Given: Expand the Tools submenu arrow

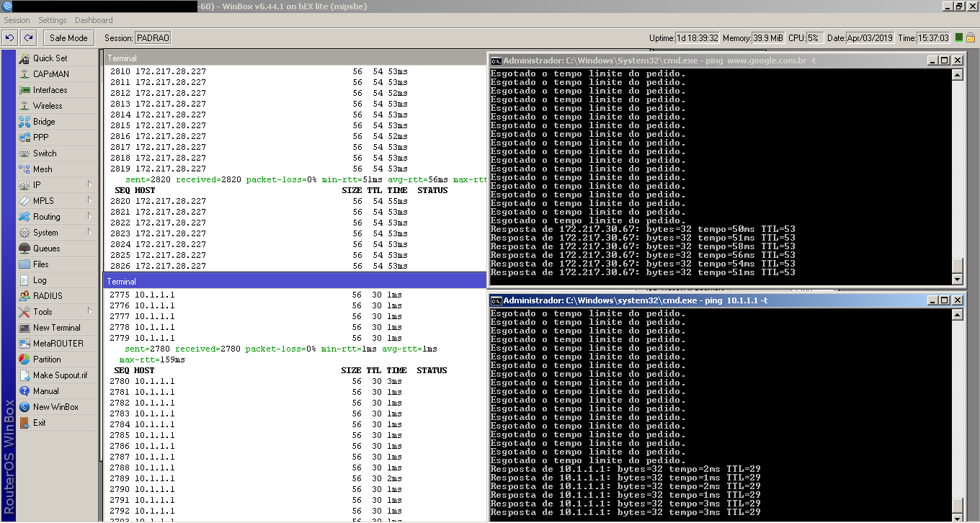Looking at the screenshot, I should coord(89,312).
